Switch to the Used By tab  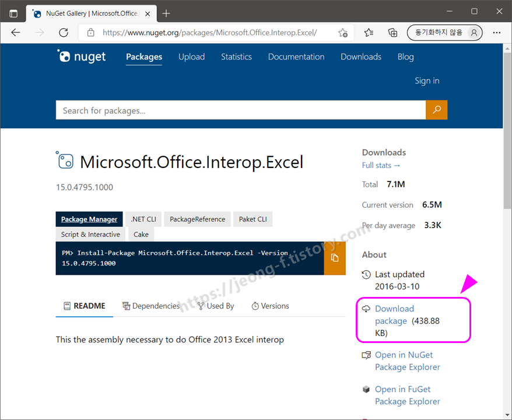click(216, 306)
